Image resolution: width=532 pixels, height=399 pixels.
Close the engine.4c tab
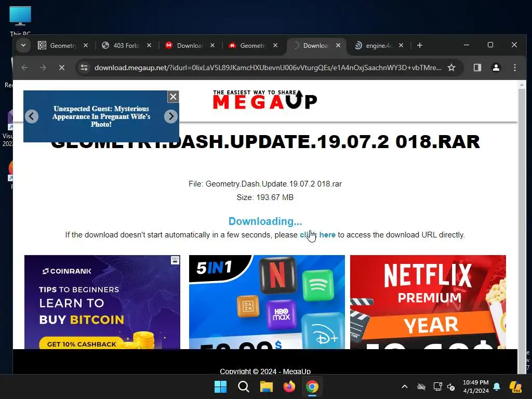401,45
